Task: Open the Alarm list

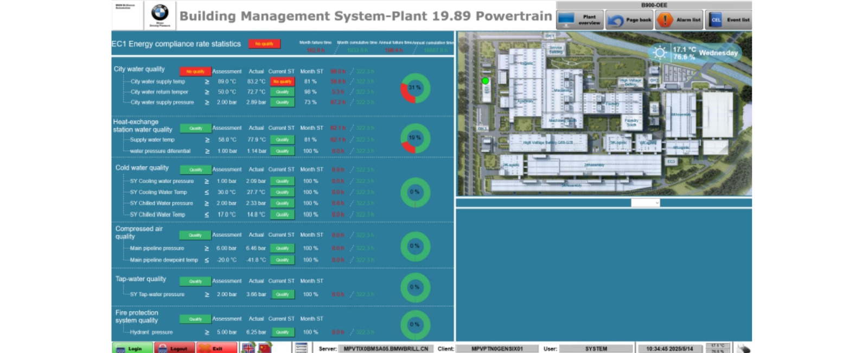Action: (x=679, y=20)
